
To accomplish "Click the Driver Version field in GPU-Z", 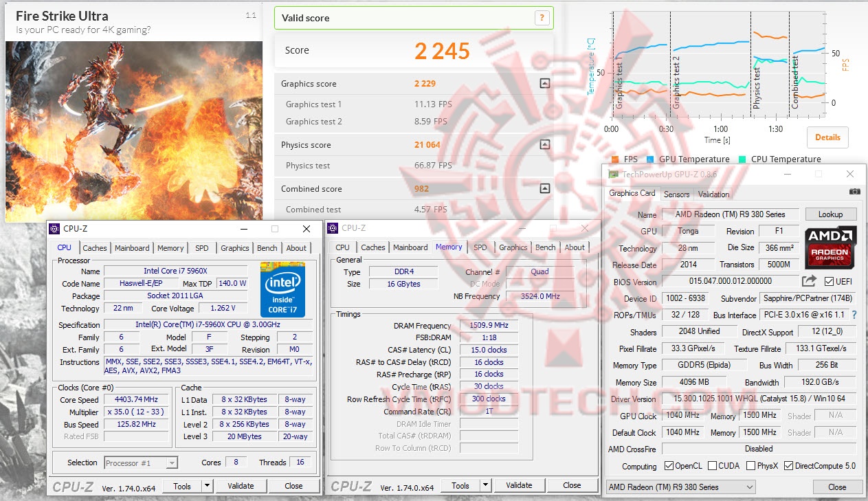I will pyautogui.click(x=759, y=399).
